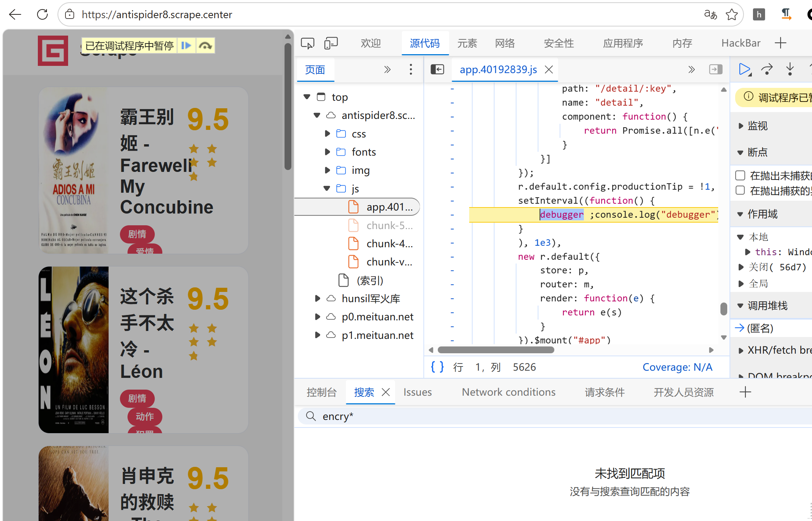Resume script execution in debugger toolbar

[x=745, y=69]
